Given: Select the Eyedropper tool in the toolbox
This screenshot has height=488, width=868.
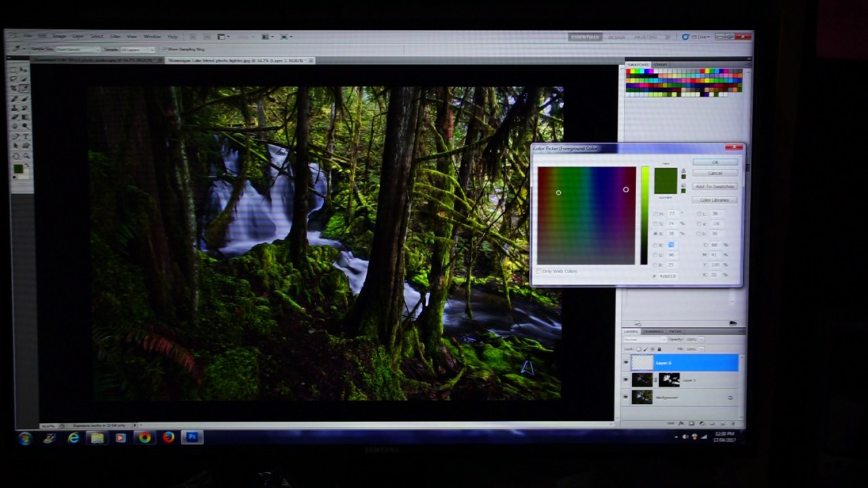Looking at the screenshot, I should 25,87.
